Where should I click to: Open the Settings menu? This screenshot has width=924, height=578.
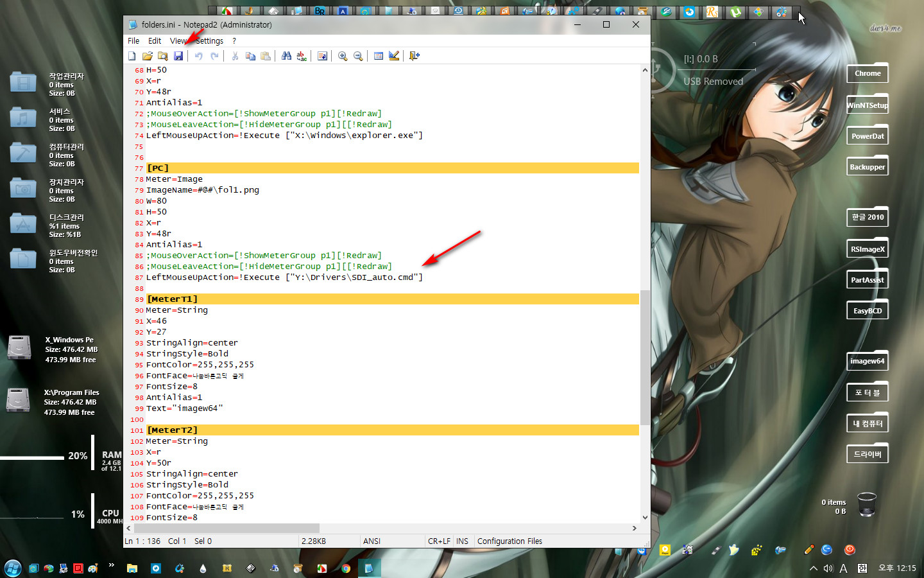click(210, 40)
